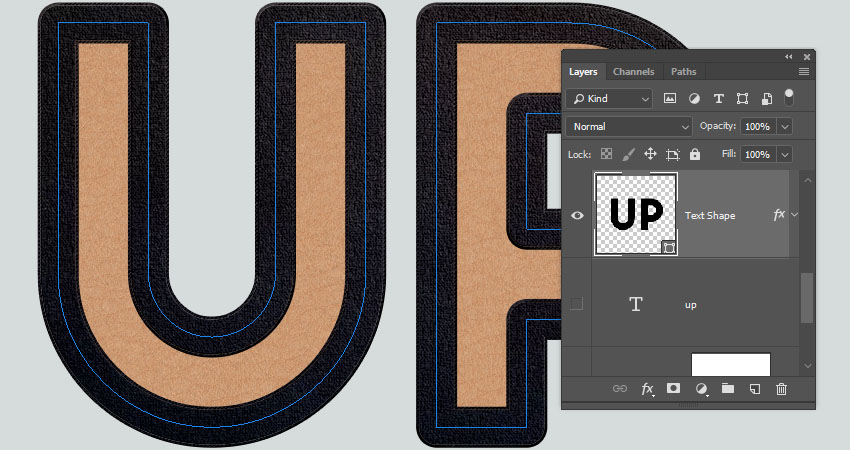Screen dimensions: 850x450
Task: Filter for shape layers
Action: point(742,99)
